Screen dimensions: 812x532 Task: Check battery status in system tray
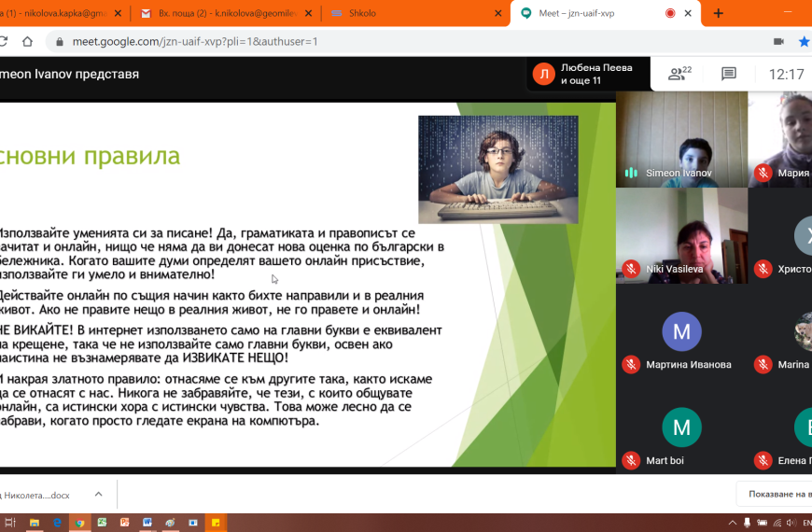pyautogui.click(x=763, y=523)
